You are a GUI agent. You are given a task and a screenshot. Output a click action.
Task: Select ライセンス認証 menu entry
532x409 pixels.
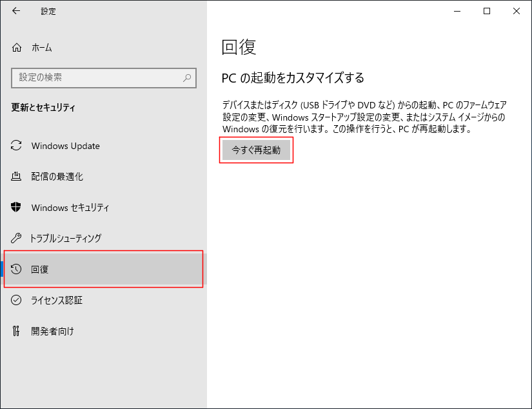click(103, 301)
